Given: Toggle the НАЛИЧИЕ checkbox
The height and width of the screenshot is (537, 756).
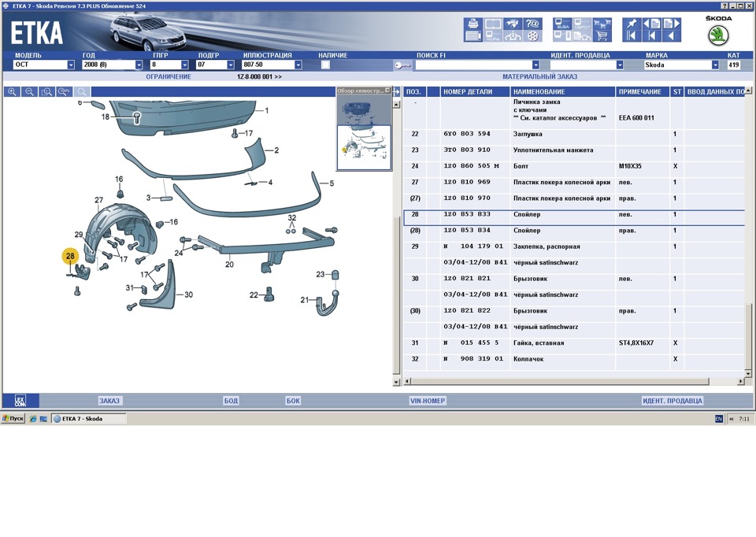Looking at the screenshot, I should coord(325,65).
